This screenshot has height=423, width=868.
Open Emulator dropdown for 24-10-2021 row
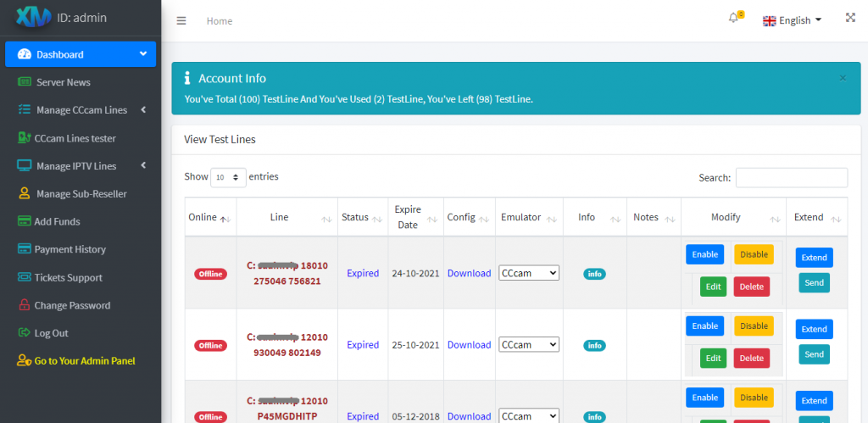(x=529, y=273)
